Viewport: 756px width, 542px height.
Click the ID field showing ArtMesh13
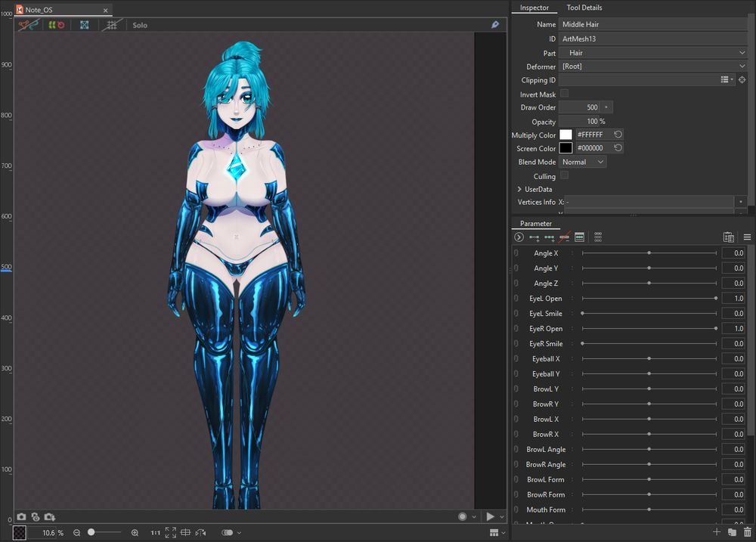(653, 39)
